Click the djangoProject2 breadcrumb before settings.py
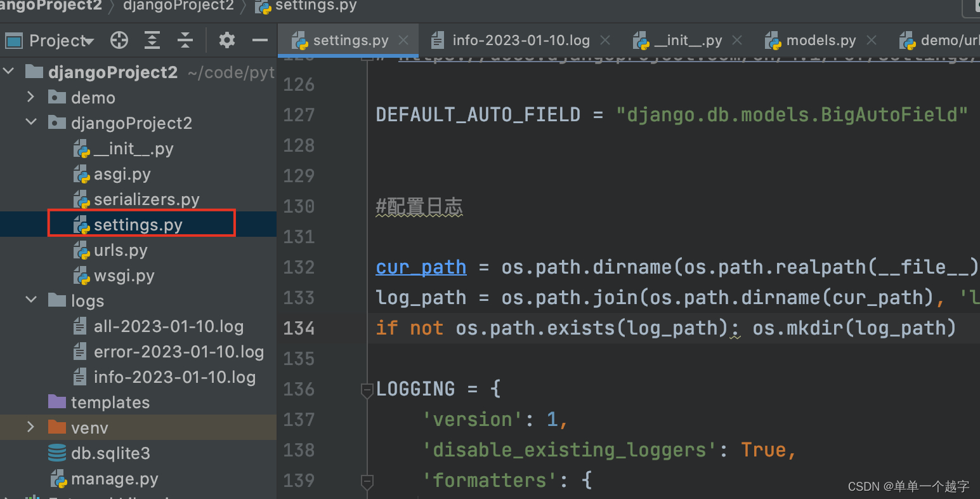Viewport: 980px width, 499px height. [x=178, y=6]
